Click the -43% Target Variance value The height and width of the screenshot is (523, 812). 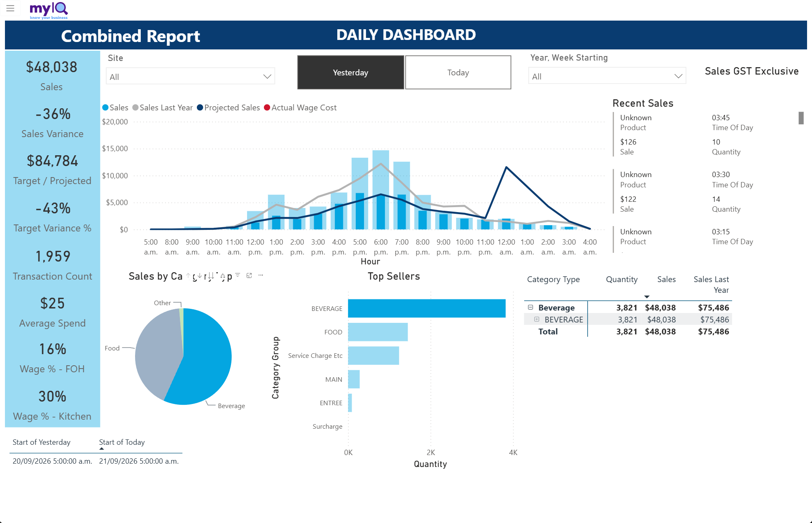tap(53, 208)
